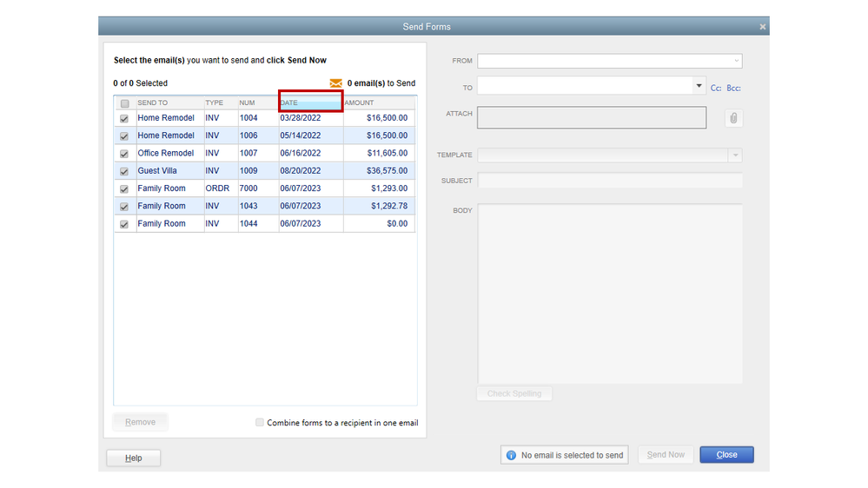Expand the TO recipient dropdown arrow
Screen dimensions: 868x488
point(699,86)
